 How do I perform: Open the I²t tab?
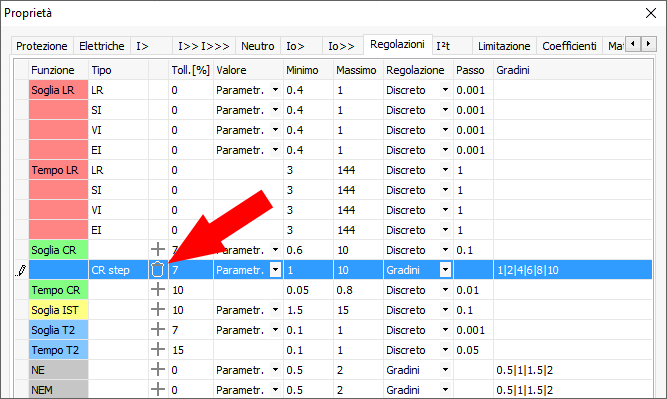[452, 46]
